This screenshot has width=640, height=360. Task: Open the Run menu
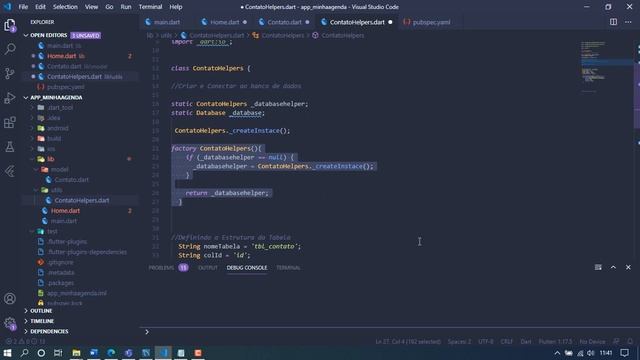click(126, 7)
